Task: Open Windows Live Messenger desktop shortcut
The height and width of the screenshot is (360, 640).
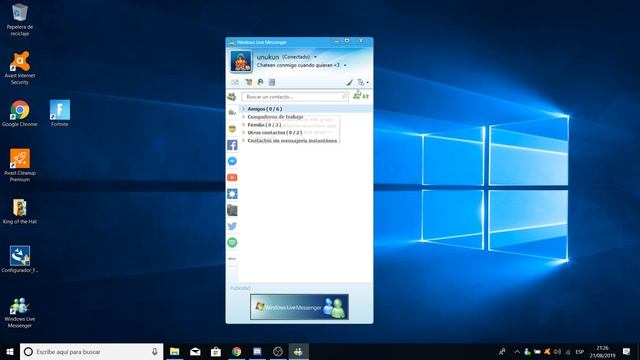Action: tap(20, 313)
